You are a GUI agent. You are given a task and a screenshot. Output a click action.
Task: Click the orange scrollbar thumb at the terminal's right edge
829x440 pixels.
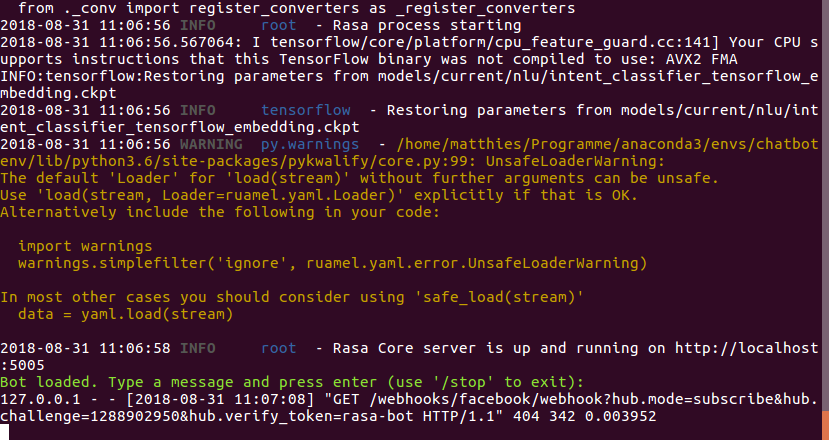826,425
